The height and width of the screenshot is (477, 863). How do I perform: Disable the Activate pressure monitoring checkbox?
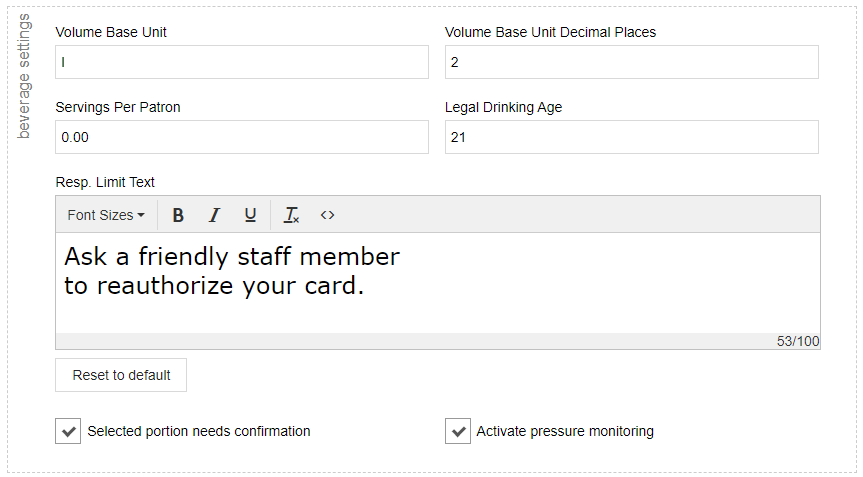[x=458, y=432]
